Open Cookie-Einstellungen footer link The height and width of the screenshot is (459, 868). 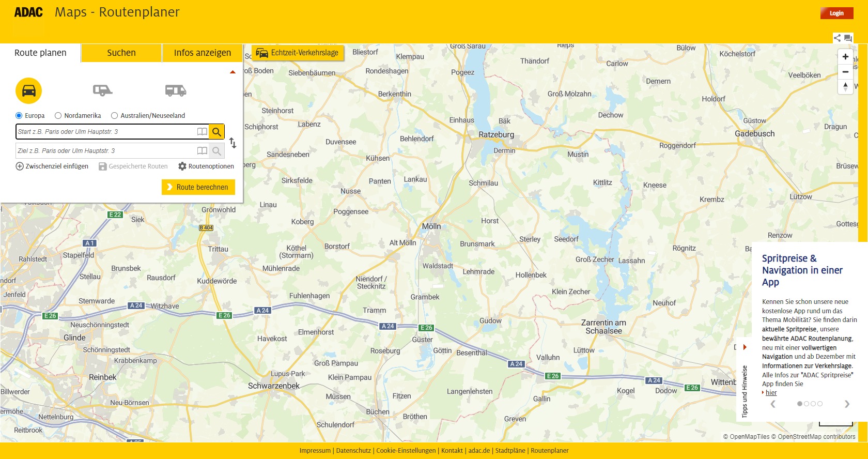click(406, 451)
